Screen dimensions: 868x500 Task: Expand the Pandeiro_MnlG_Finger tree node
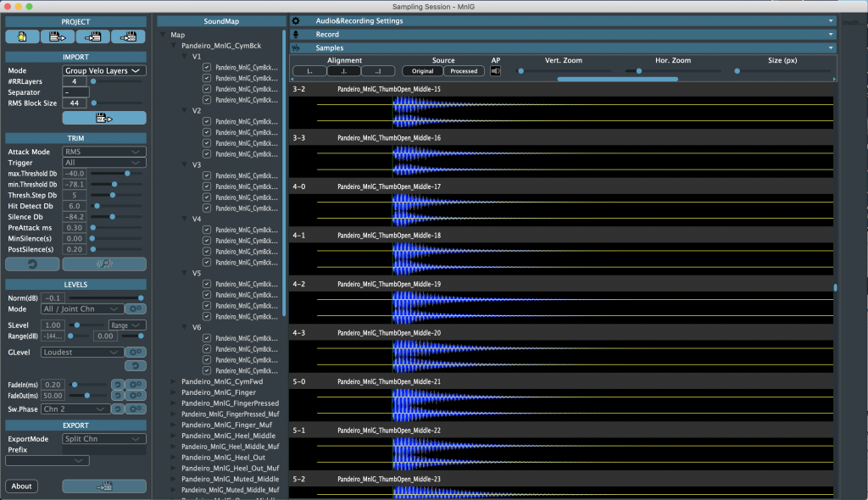coord(173,392)
